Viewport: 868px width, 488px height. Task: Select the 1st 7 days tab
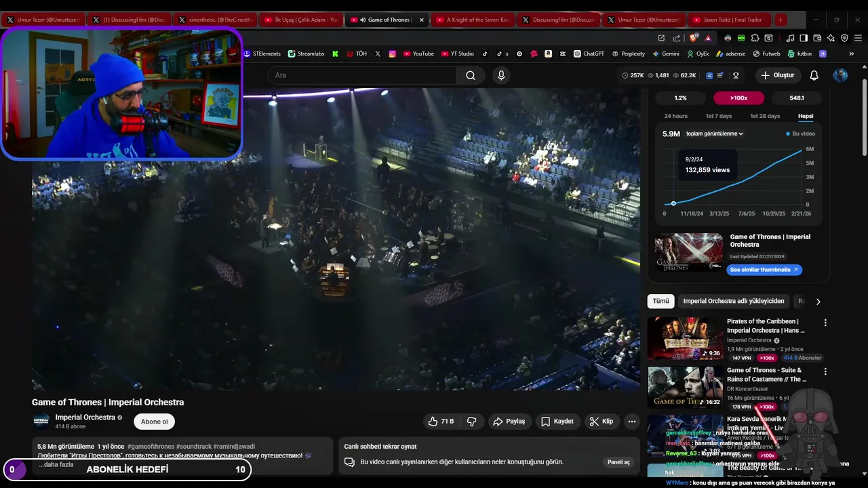point(719,116)
